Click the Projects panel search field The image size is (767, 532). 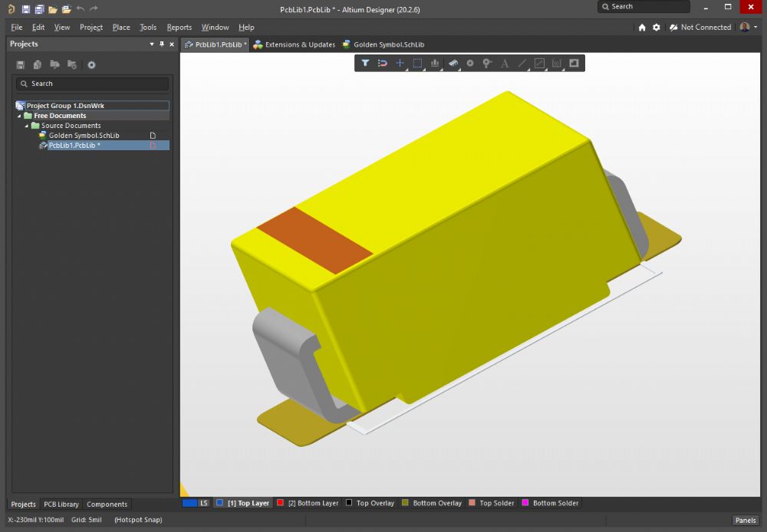92,84
